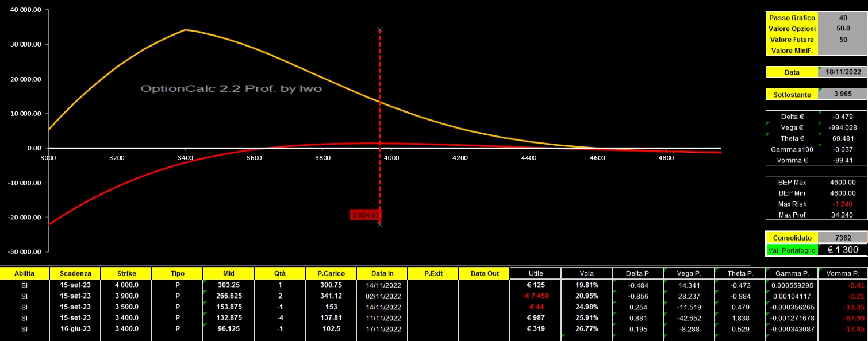Select the Utile column header
The width and height of the screenshot is (868, 341).
point(536,273)
